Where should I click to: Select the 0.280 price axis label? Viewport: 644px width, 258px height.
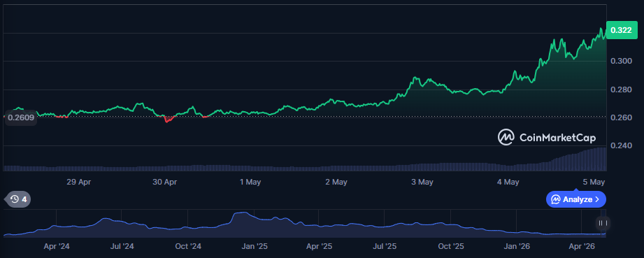(x=621, y=89)
